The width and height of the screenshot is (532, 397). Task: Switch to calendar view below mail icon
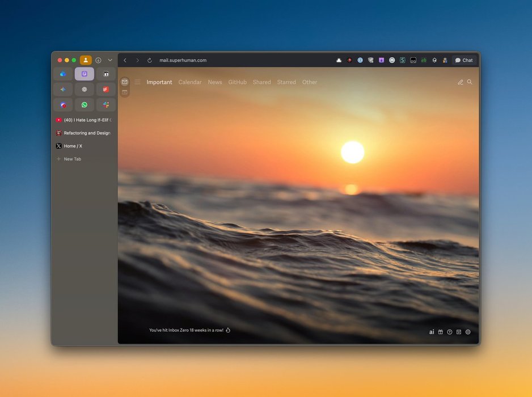point(125,92)
